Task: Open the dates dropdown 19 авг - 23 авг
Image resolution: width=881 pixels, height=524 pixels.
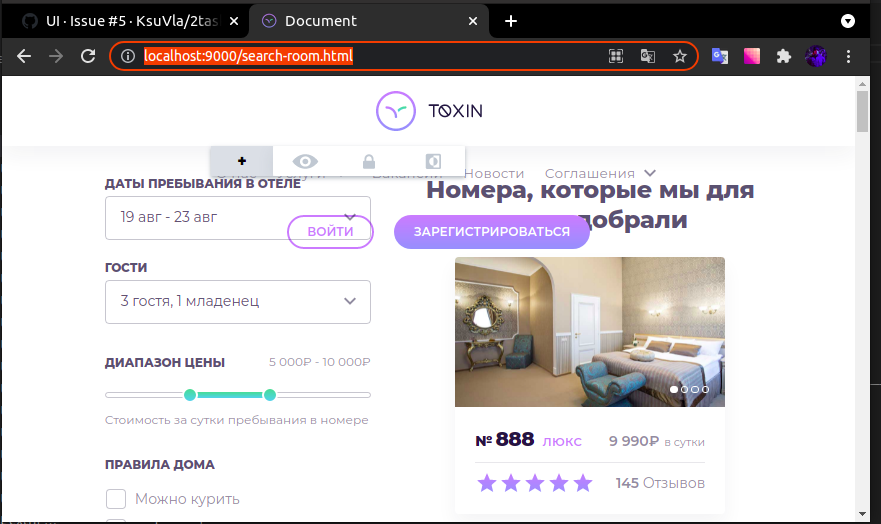Action: [x=238, y=218]
